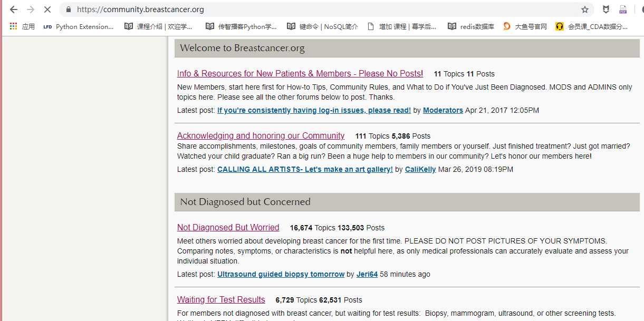
Task: Select the 6,729 Topics 62,531 Posts count
Action: click(319, 300)
